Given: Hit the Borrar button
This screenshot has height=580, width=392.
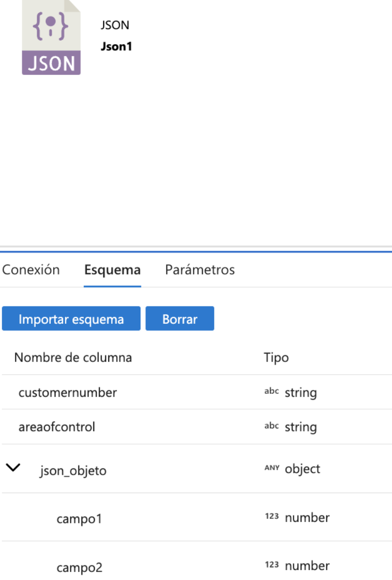Looking at the screenshot, I should pos(180,319).
